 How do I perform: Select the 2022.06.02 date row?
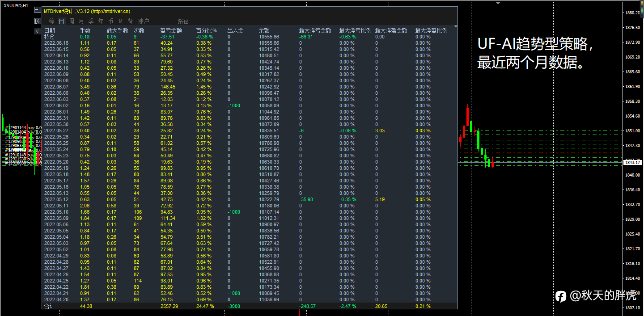pyautogui.click(x=56, y=105)
